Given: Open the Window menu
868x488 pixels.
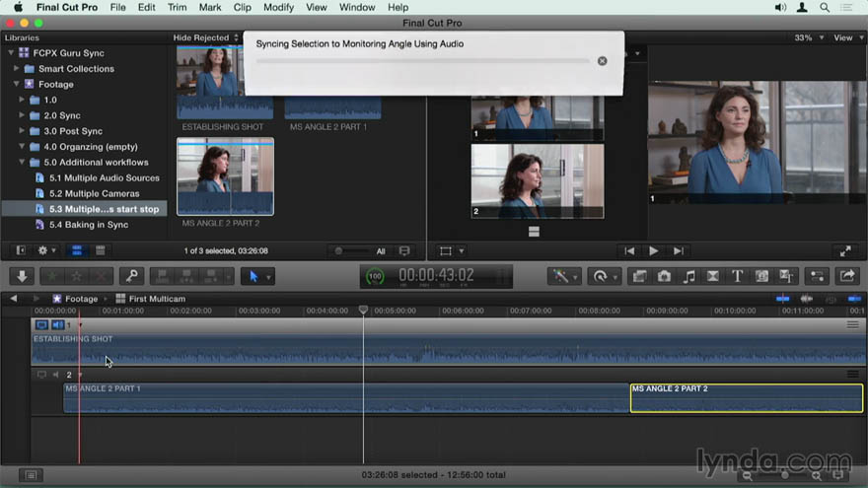Looking at the screenshot, I should pyautogui.click(x=357, y=7).
